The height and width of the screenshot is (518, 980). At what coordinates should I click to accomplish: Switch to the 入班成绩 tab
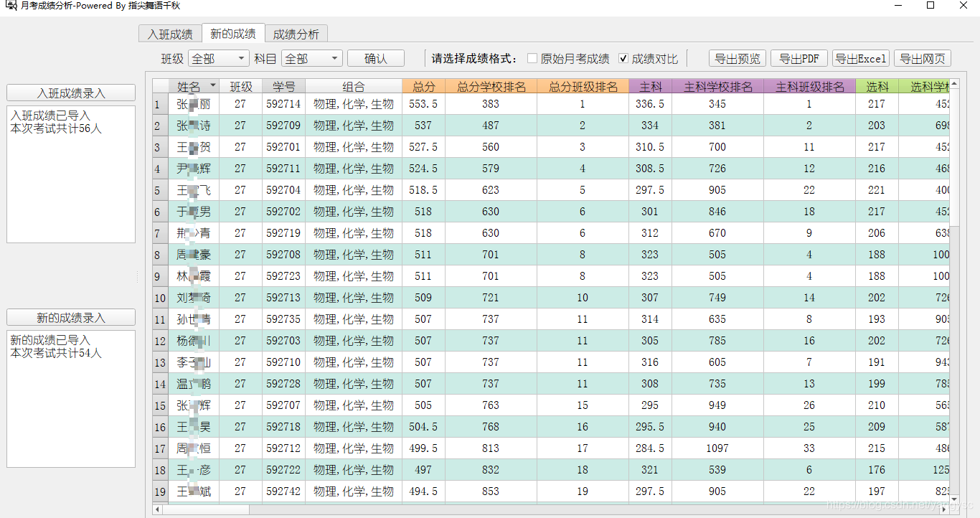[x=170, y=34]
